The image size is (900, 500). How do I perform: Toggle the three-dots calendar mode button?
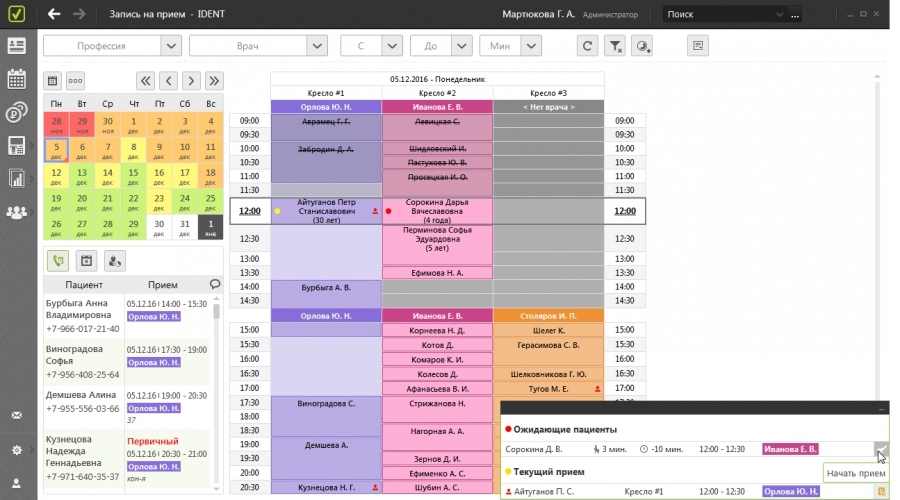point(76,81)
